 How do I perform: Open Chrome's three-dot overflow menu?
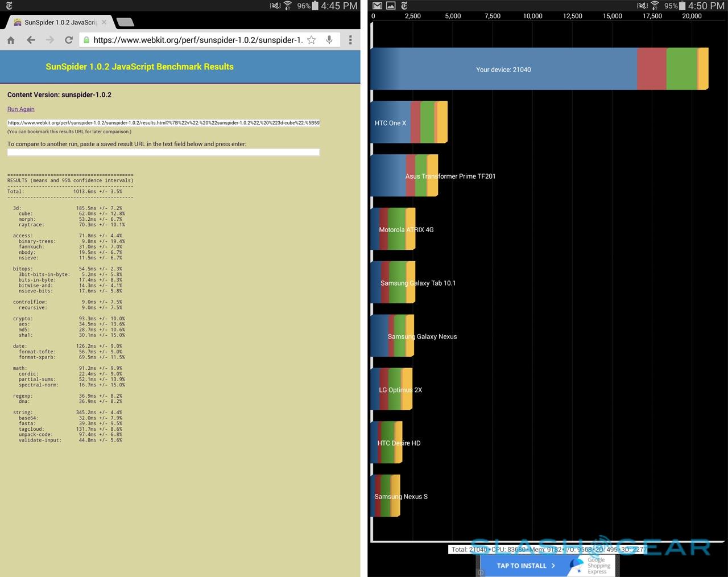(350, 40)
